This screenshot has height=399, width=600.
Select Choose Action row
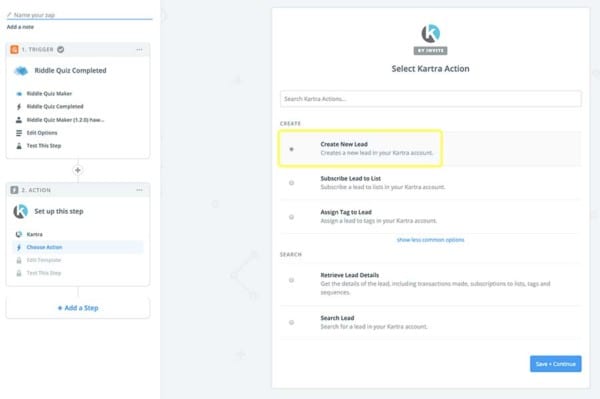tap(78, 247)
